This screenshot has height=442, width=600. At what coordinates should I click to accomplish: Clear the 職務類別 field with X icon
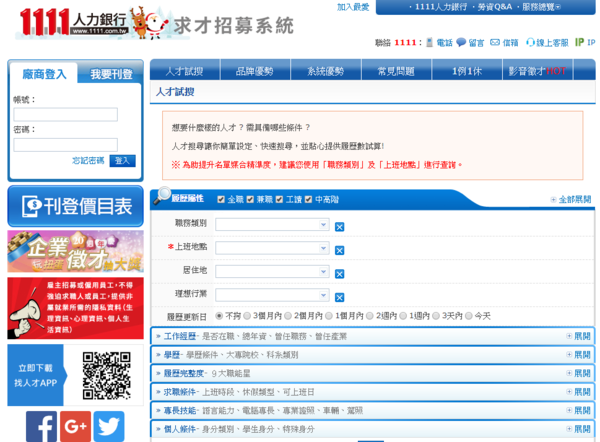pyautogui.click(x=340, y=227)
